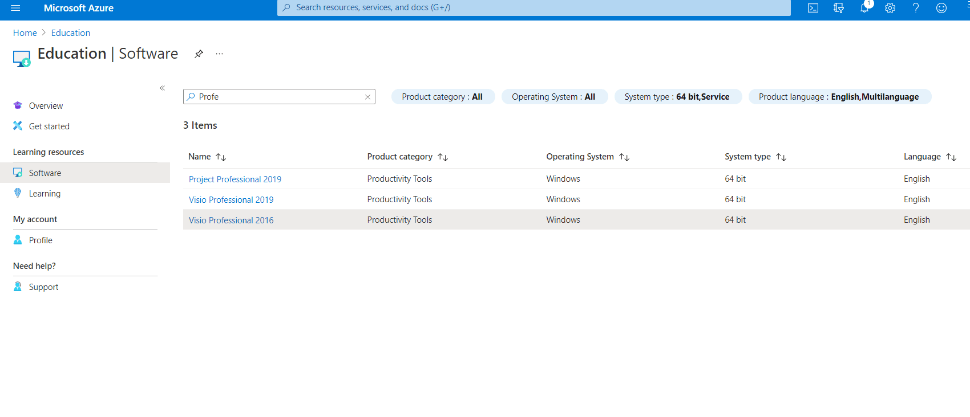Launch Cloud Shell from top bar
The width and height of the screenshot is (970, 417).
813,8
